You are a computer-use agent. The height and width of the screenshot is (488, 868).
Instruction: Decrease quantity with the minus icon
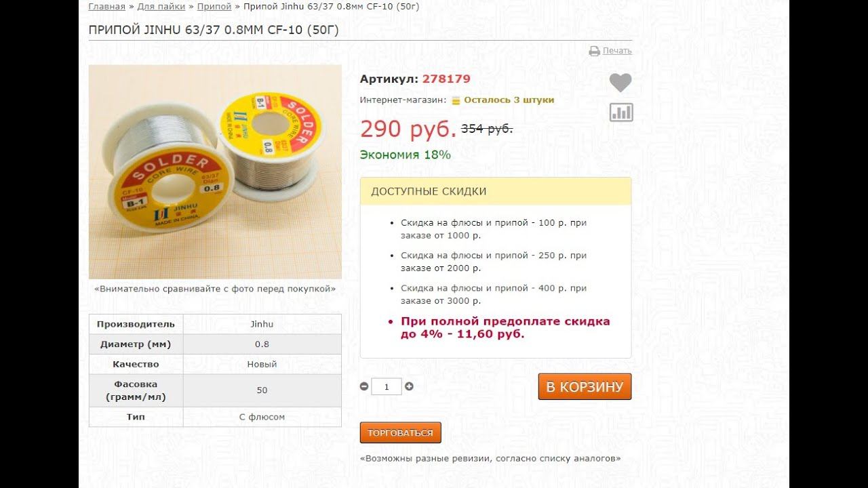(x=364, y=386)
